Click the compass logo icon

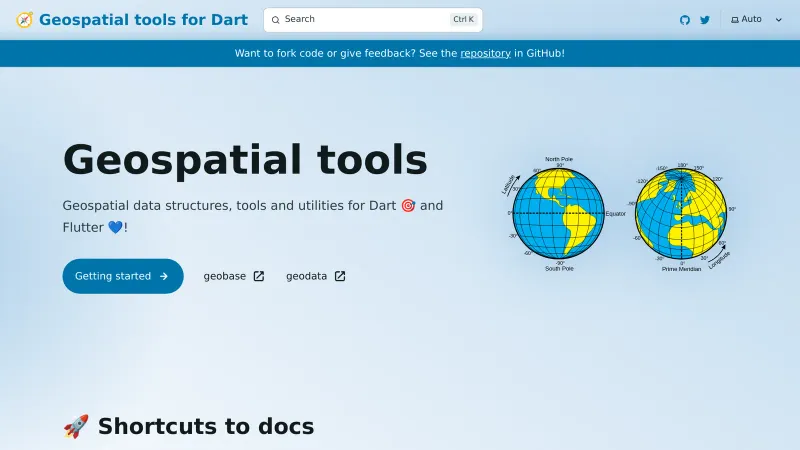(24, 19)
